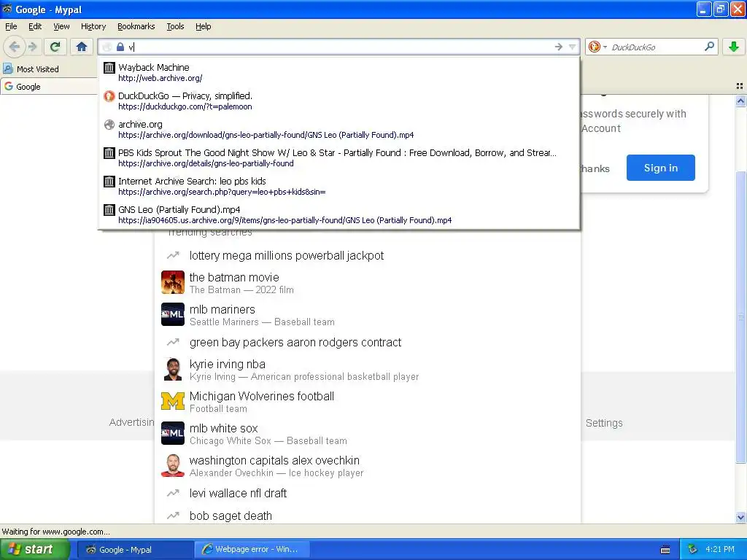747x560 pixels.
Task: Choose Internet Archive Search leo pbs kids suggestion
Action: pos(338,186)
